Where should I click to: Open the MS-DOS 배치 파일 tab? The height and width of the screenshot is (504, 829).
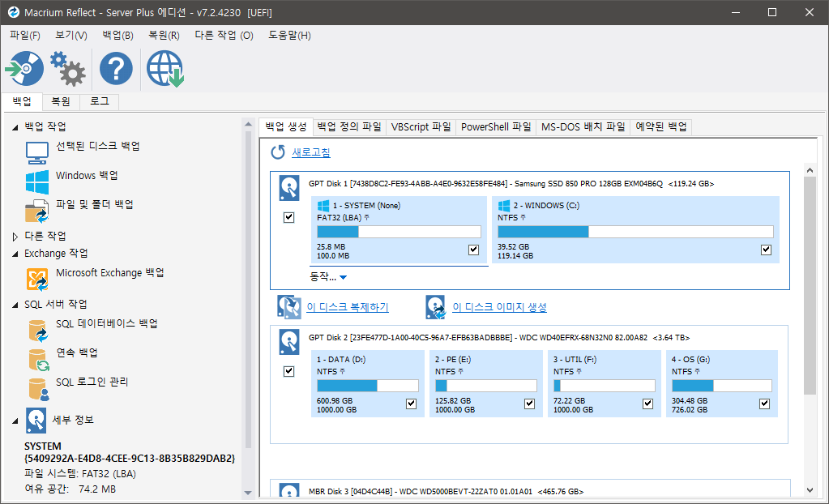tap(583, 127)
